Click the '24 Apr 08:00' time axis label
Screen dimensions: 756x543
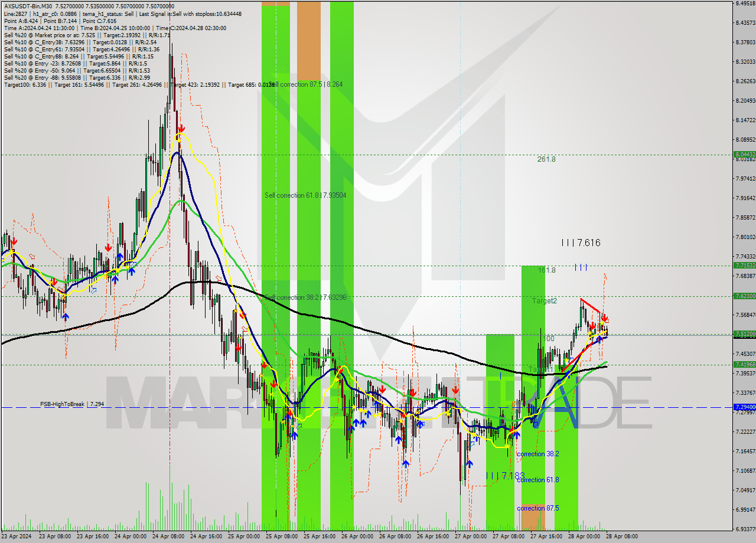tap(168, 537)
